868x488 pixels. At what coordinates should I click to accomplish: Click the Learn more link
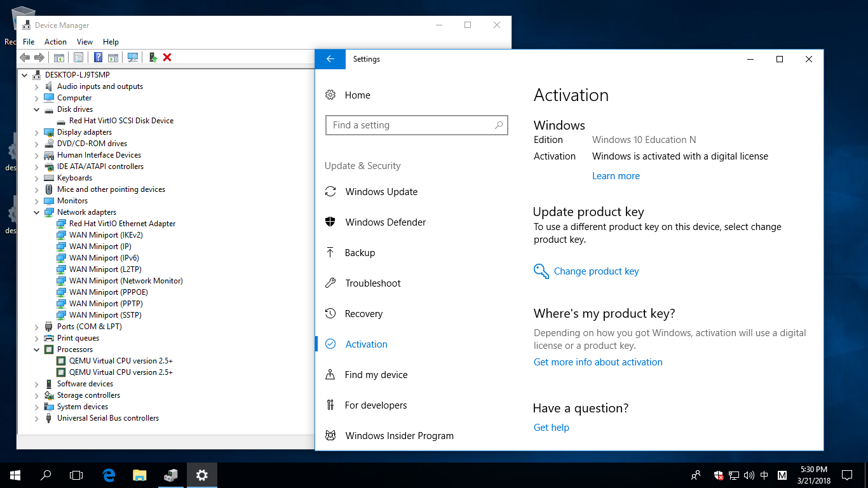pos(616,176)
